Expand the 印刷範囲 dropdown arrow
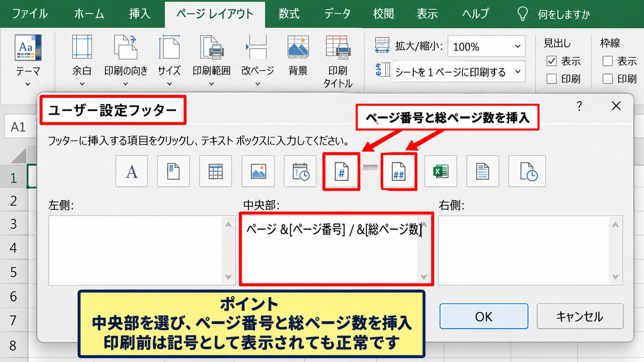The height and width of the screenshot is (362, 644). pos(211,84)
